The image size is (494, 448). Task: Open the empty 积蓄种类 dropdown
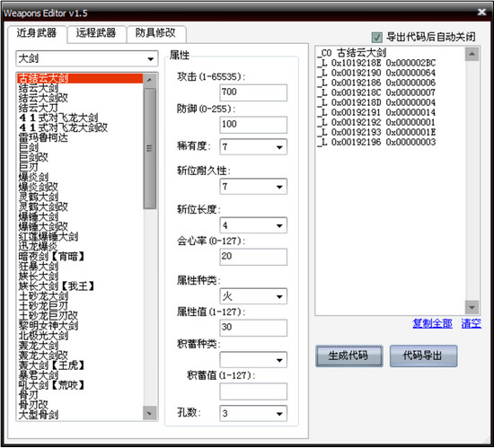point(253,360)
